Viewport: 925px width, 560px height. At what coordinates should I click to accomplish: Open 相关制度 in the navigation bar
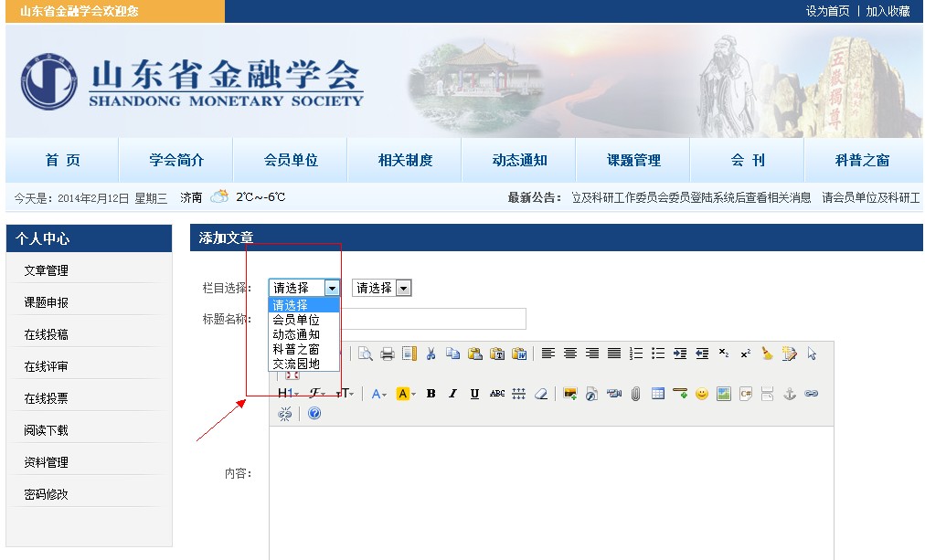click(405, 161)
